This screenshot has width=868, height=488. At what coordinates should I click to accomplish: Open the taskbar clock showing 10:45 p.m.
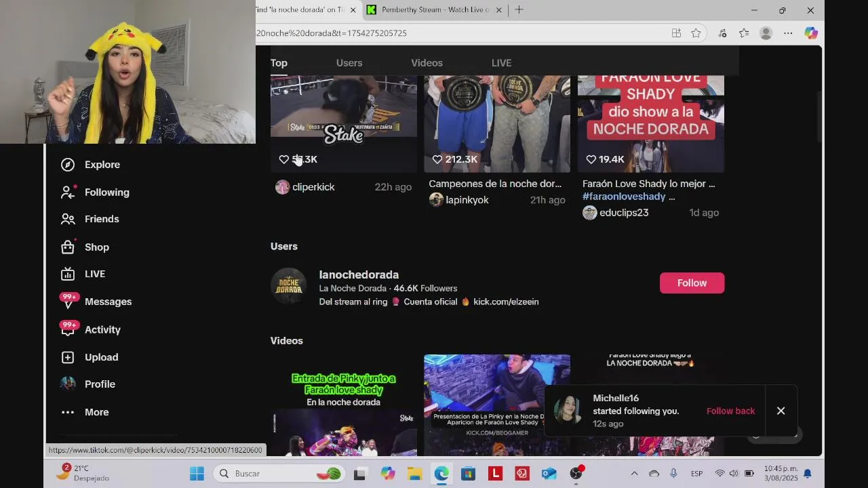click(781, 473)
